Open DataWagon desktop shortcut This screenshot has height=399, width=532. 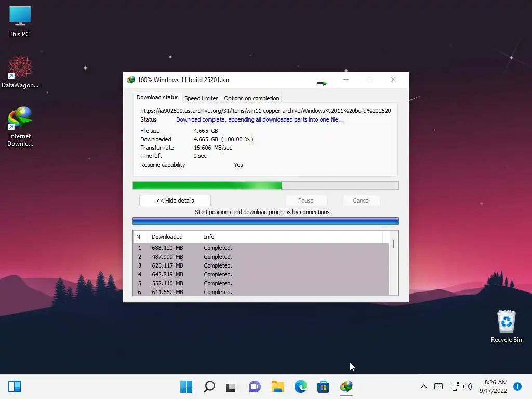click(20, 72)
